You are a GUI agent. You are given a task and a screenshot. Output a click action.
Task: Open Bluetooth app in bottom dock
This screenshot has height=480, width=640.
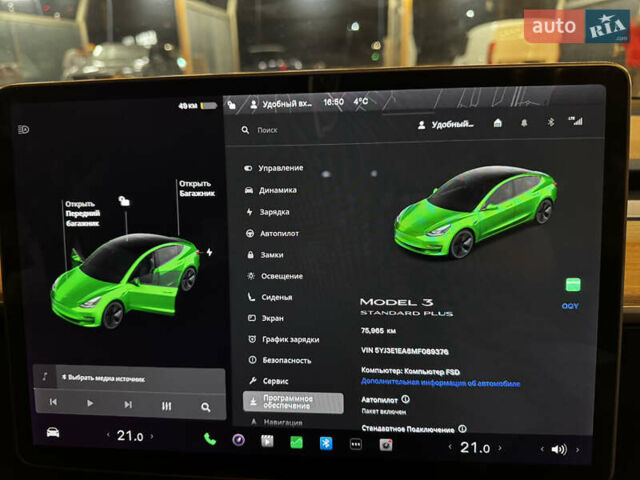pyautogui.click(x=326, y=443)
